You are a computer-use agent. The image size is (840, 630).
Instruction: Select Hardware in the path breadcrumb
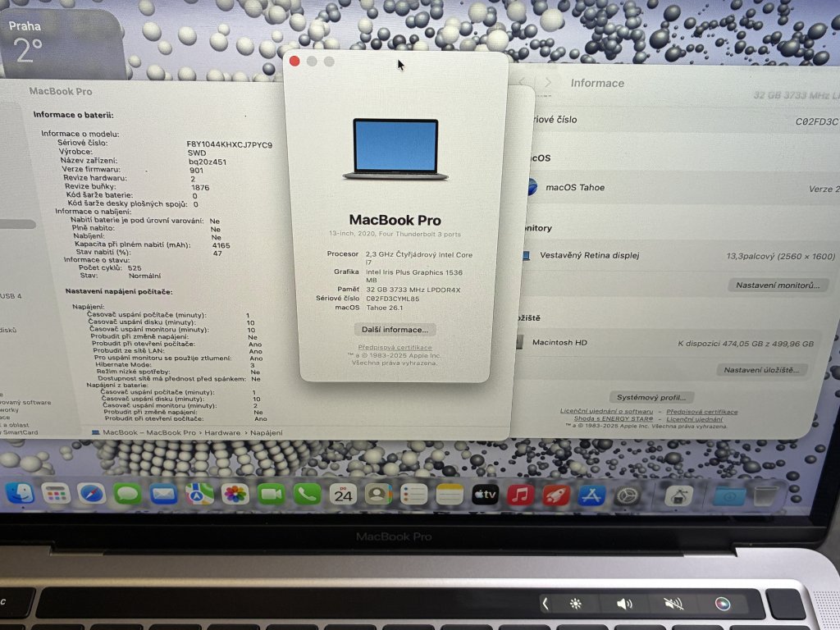pos(223,432)
